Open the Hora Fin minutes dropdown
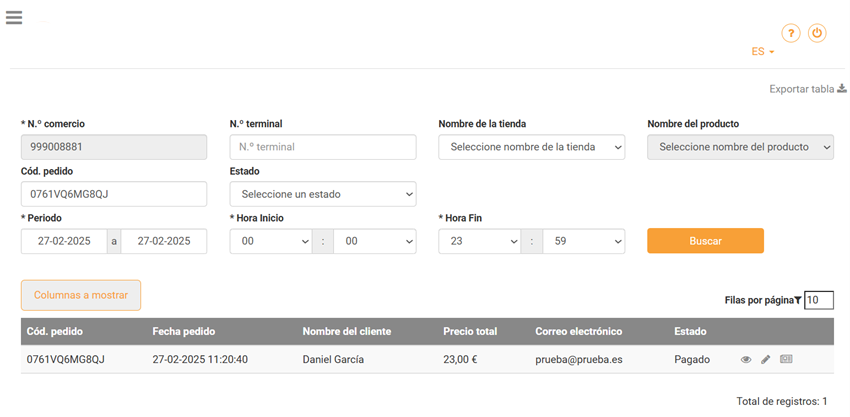 click(583, 241)
